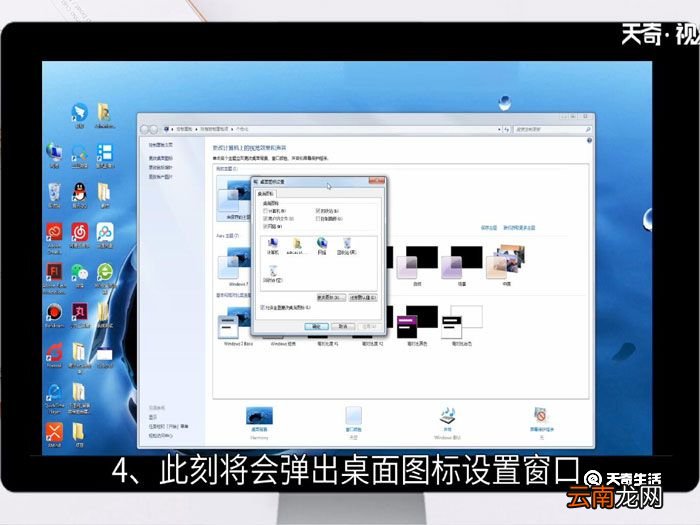Expand the breadcrumb arrow after 控制面板

click(x=196, y=129)
